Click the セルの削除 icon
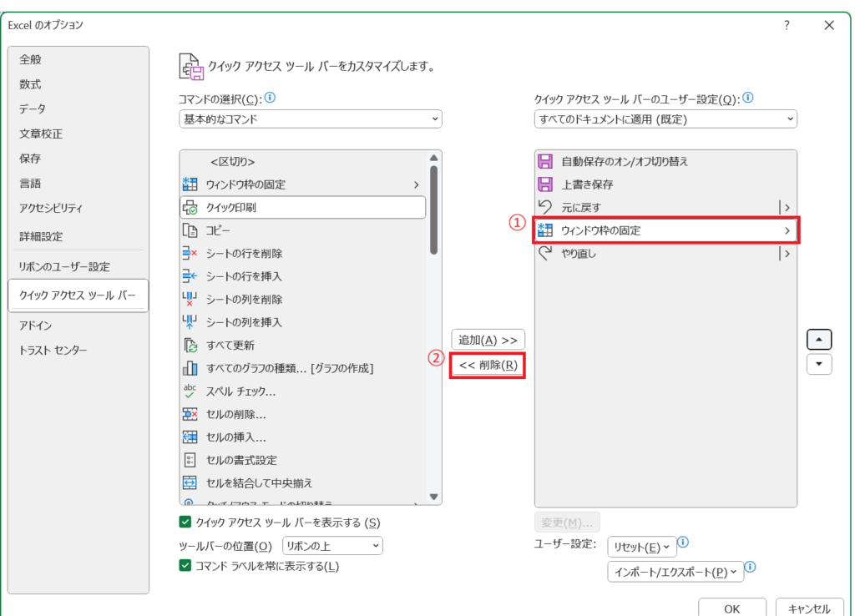Image resolution: width=855 pixels, height=616 pixels. tap(190, 414)
